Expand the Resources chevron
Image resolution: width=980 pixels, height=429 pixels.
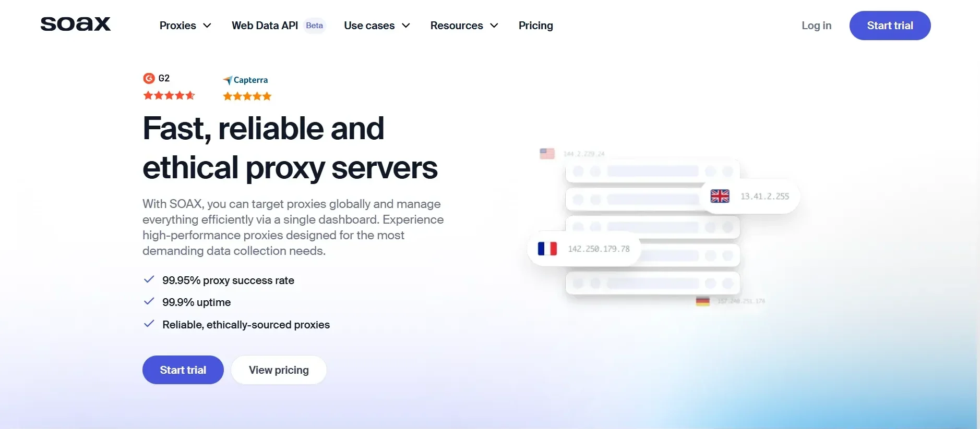pos(494,26)
